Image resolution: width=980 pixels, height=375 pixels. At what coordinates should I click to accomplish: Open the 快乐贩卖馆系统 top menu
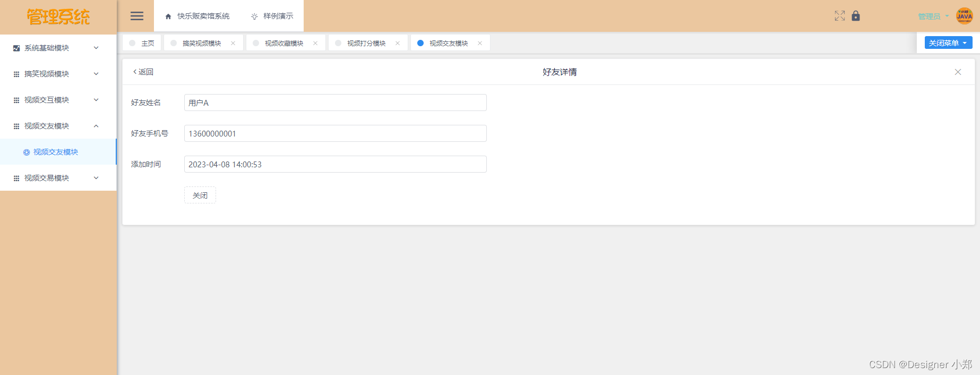pos(197,16)
